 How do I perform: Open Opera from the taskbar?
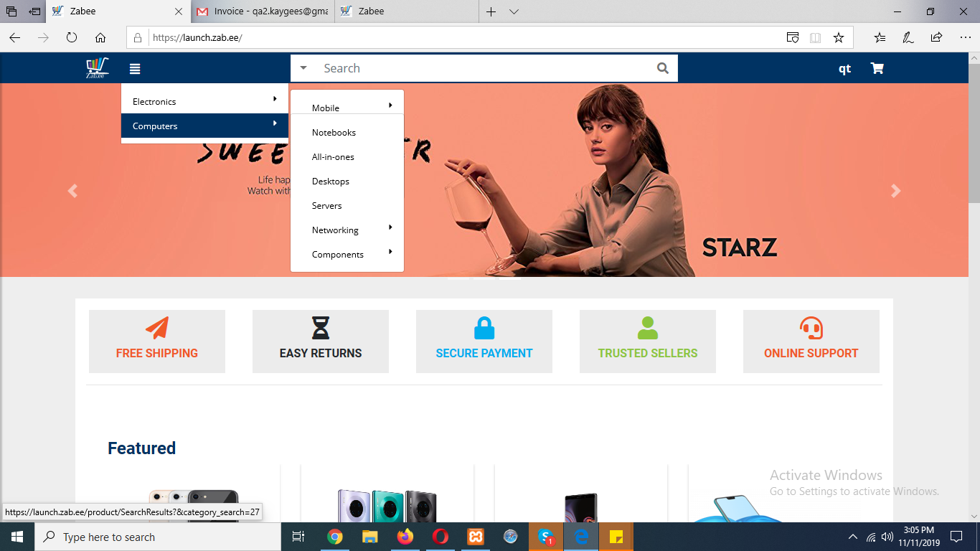pyautogui.click(x=440, y=537)
